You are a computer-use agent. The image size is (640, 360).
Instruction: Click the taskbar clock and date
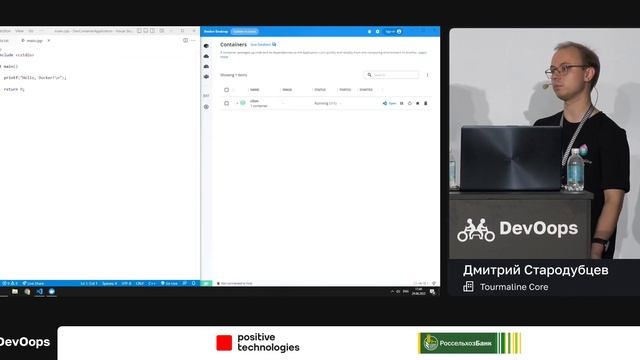click(419, 291)
